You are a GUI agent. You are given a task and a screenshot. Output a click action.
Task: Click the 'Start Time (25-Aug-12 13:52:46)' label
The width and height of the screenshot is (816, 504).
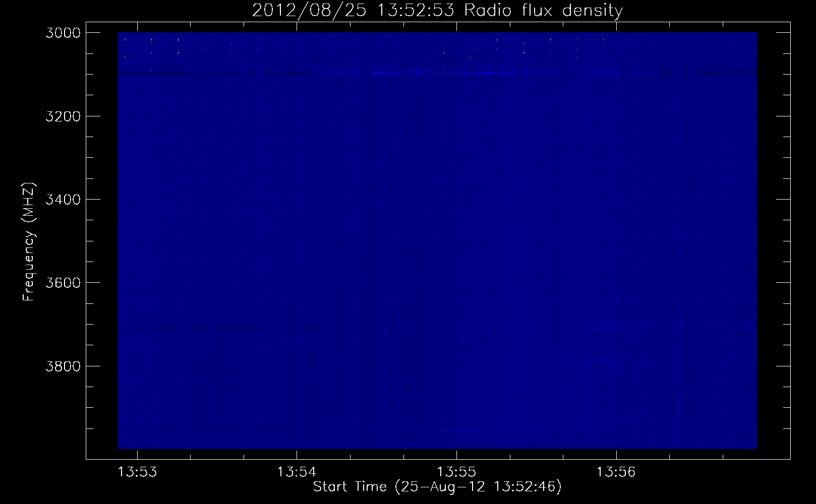point(437,487)
